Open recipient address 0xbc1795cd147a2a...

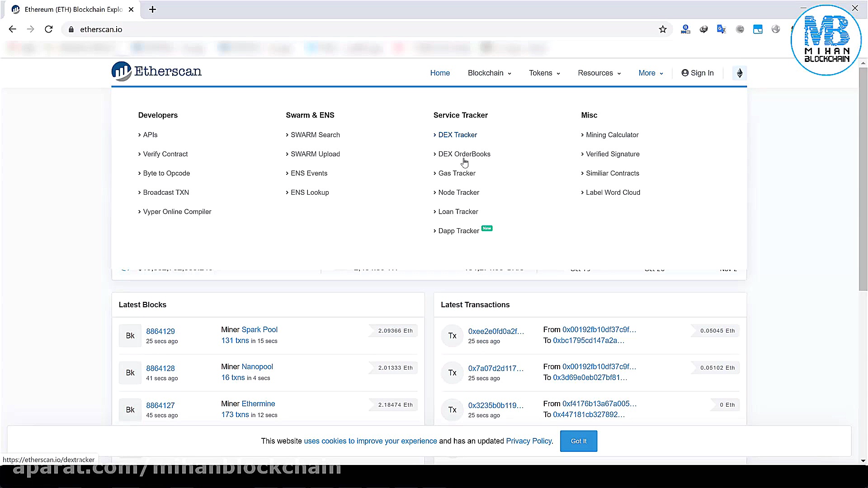pos(589,341)
